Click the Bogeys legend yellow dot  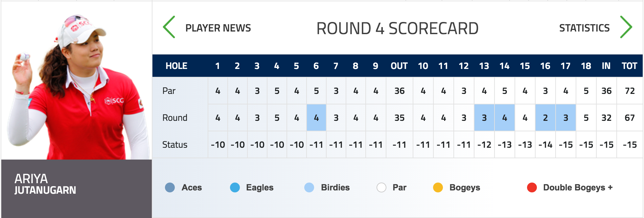[438, 187]
